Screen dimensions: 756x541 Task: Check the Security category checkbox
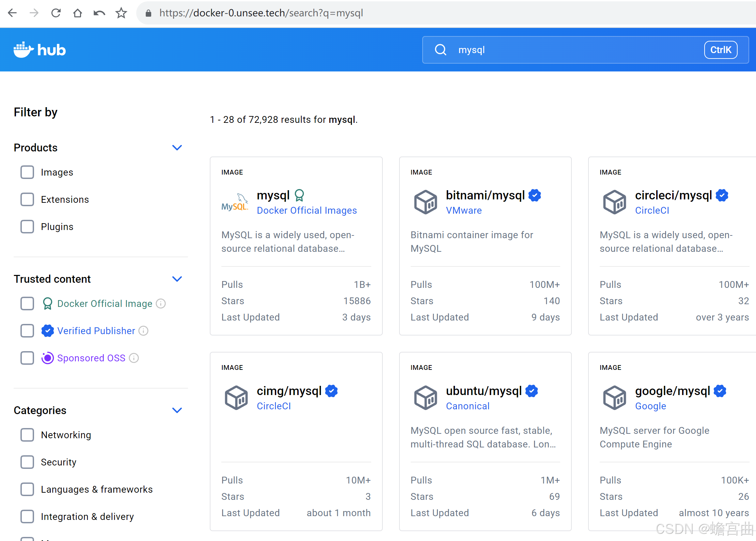(x=27, y=462)
